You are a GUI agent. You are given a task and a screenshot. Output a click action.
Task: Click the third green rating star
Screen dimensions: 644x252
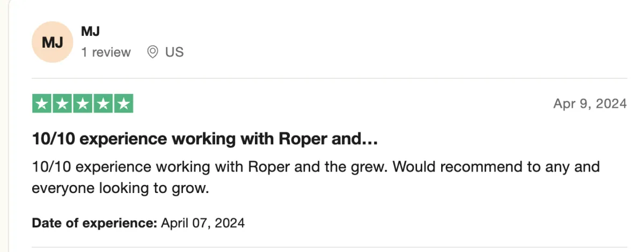83,103
